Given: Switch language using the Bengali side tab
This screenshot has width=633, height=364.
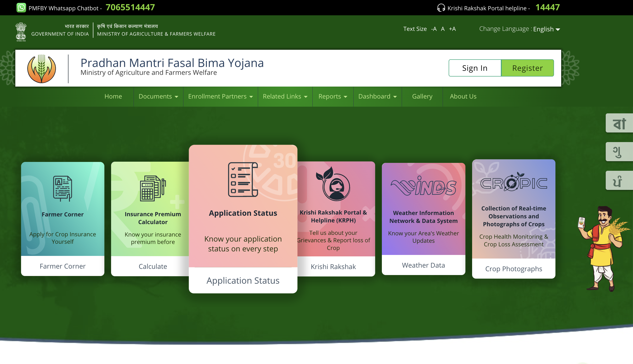Looking at the screenshot, I should tap(619, 123).
